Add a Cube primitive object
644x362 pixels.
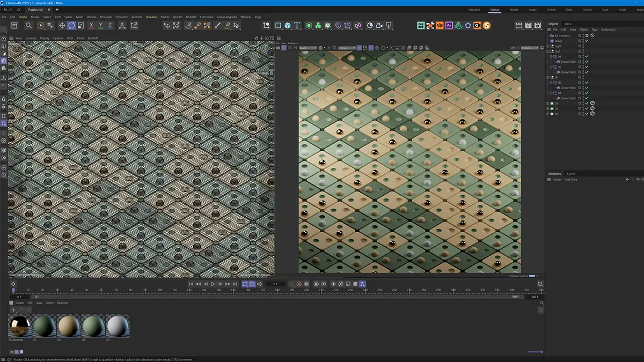tap(288, 26)
